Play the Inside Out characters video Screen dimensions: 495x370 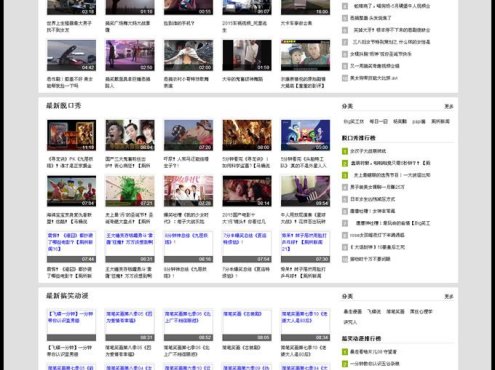coord(305,135)
